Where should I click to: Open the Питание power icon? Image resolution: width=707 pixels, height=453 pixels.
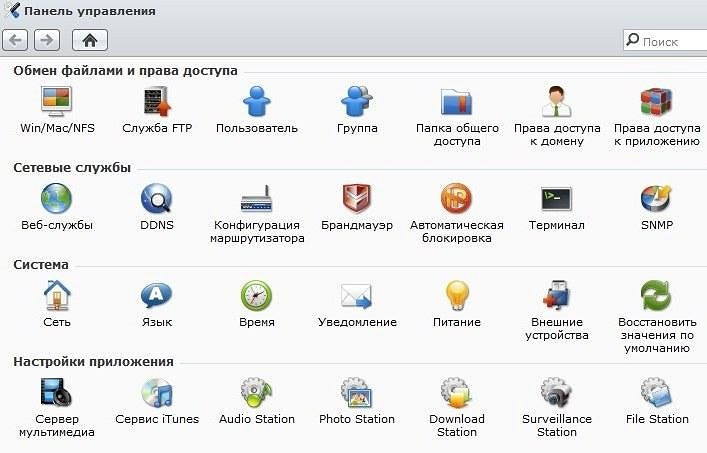(x=456, y=296)
